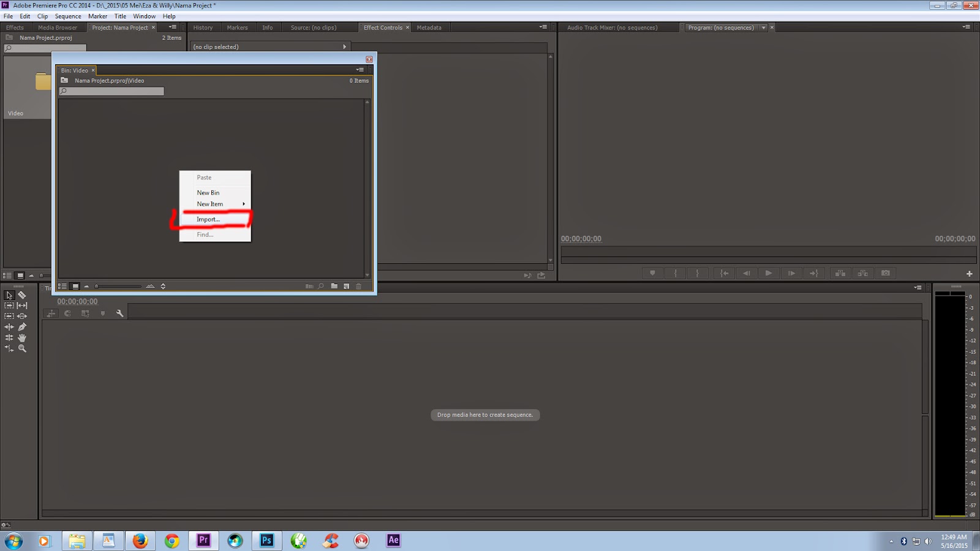
Task: Open Timeline panel flyout menu
Action: click(x=918, y=287)
